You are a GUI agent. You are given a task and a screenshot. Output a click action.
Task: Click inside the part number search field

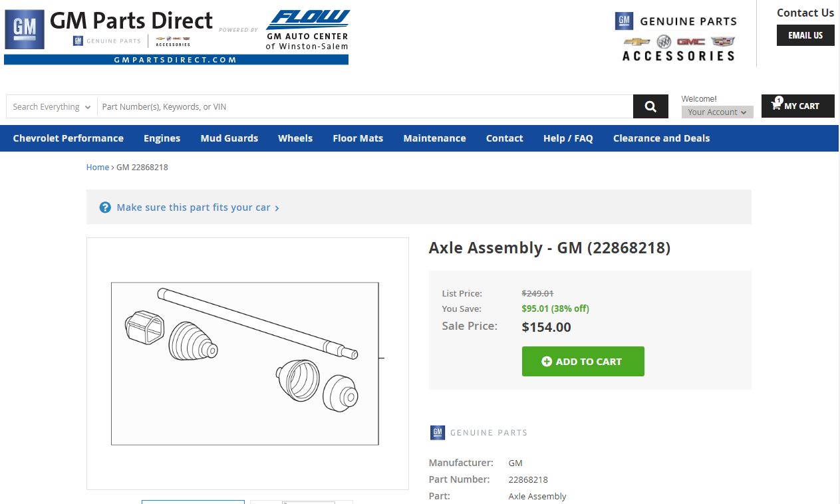pyautogui.click(x=364, y=106)
